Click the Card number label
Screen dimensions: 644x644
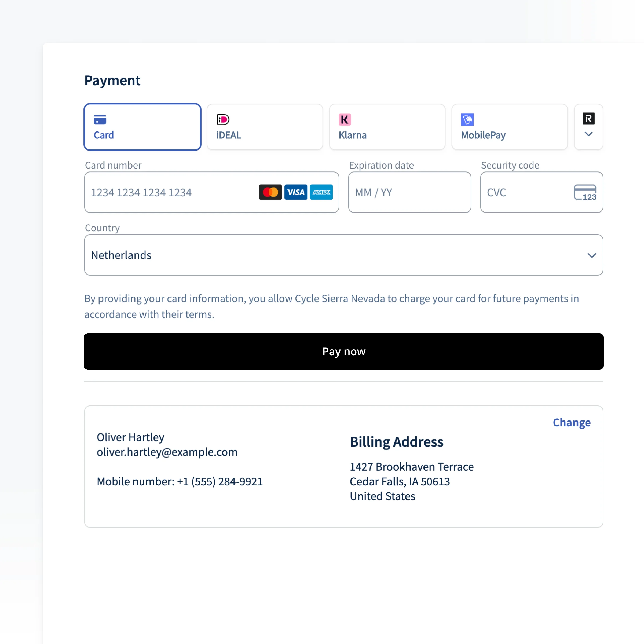113,165
